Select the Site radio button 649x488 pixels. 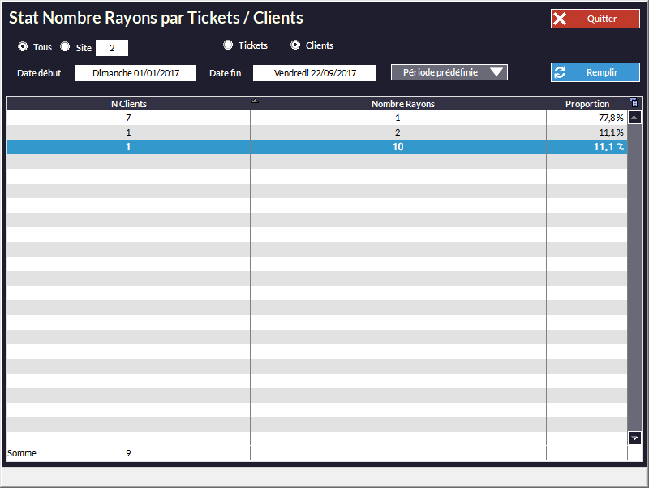coord(65,46)
